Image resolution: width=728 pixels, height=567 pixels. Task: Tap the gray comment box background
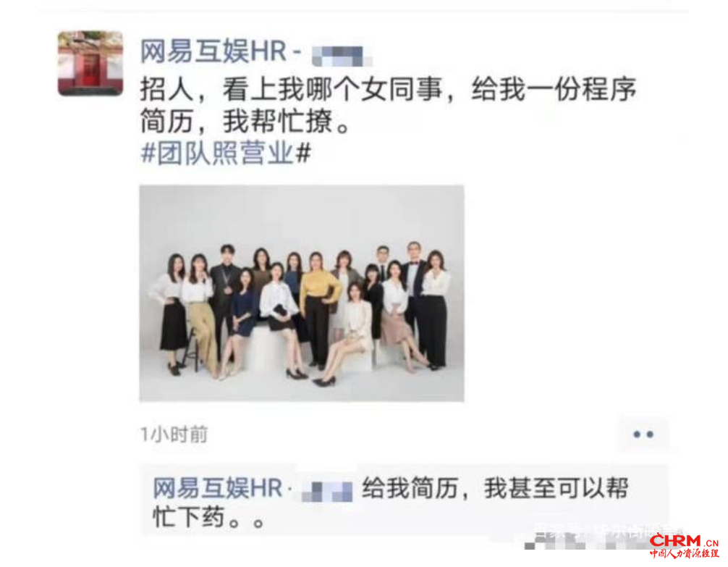coord(404,503)
